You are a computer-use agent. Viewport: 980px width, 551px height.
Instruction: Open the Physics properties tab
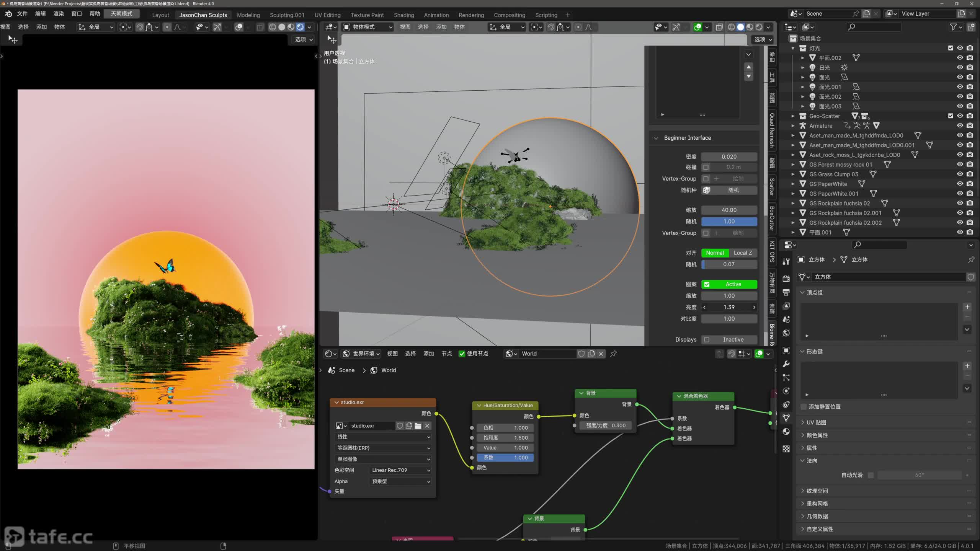pyautogui.click(x=786, y=391)
